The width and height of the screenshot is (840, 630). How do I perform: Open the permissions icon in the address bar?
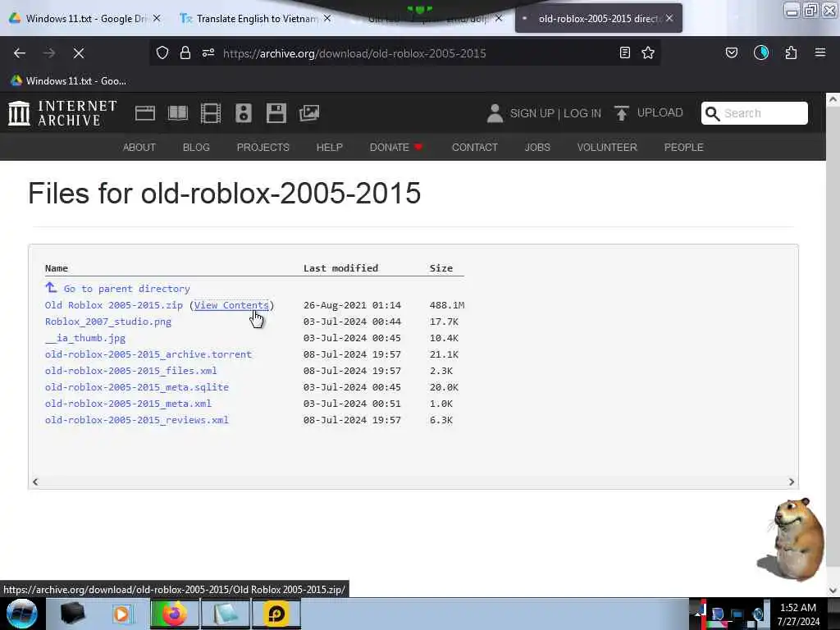208,52
